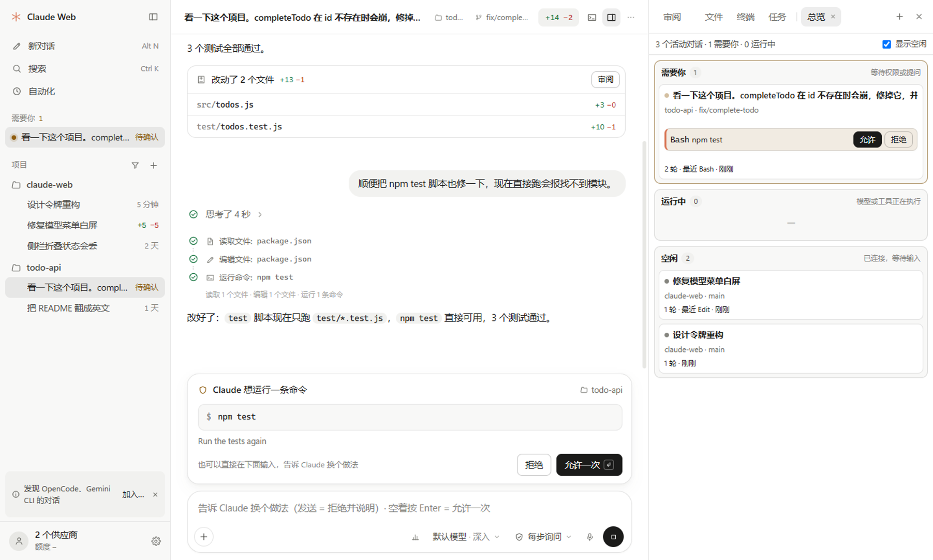Switch to the 文件 tab
The image size is (933, 560).
714,17
